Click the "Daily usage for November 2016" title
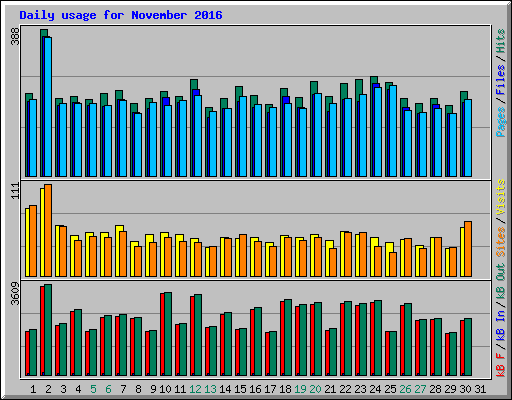 click(121, 15)
